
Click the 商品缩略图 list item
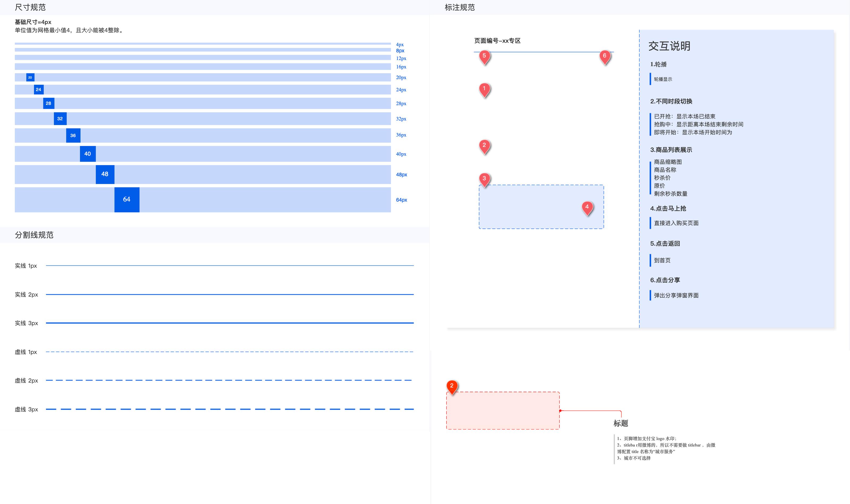tap(668, 162)
